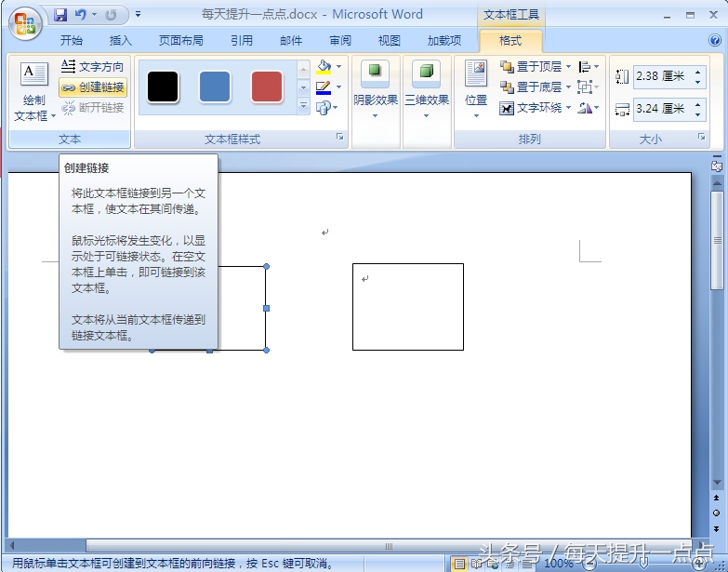Open the Office button menu

coord(25,23)
